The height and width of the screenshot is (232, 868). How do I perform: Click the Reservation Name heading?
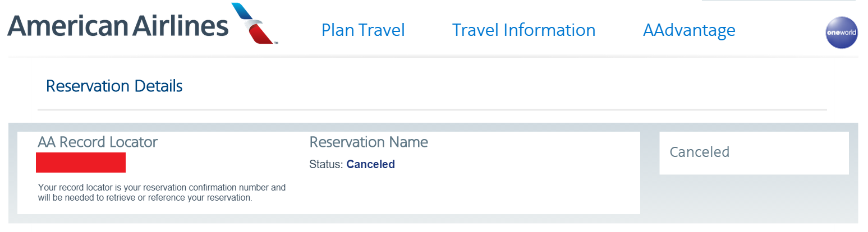pyautogui.click(x=369, y=142)
